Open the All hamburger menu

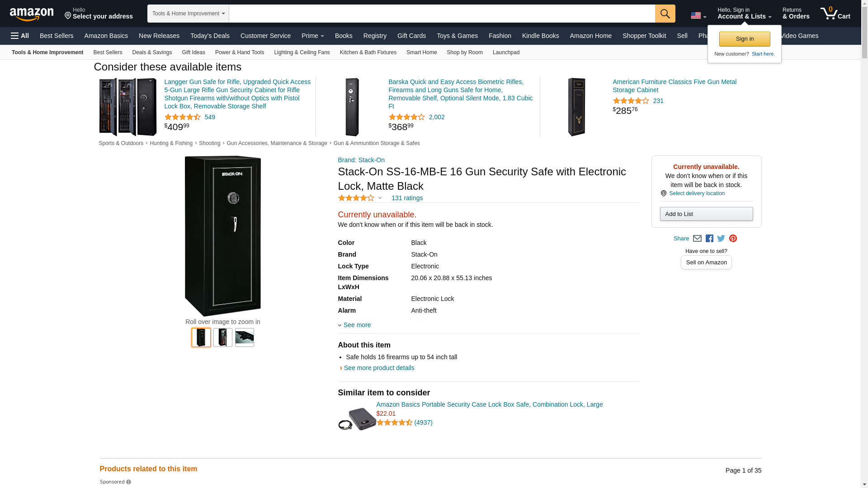[20, 36]
